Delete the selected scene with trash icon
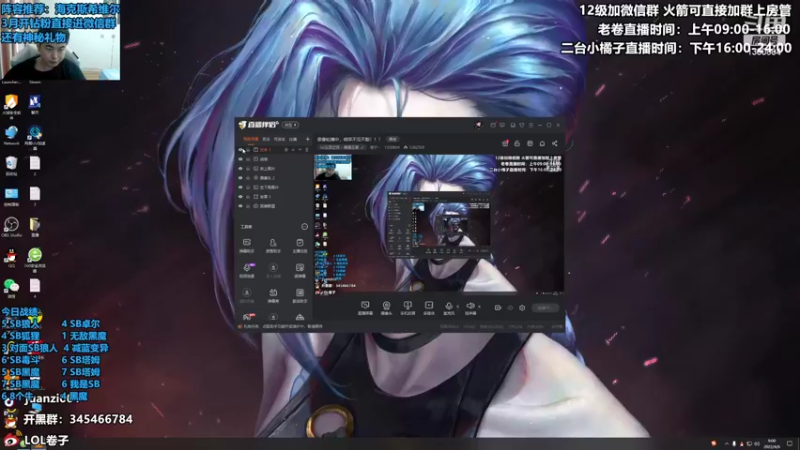 tap(307, 149)
